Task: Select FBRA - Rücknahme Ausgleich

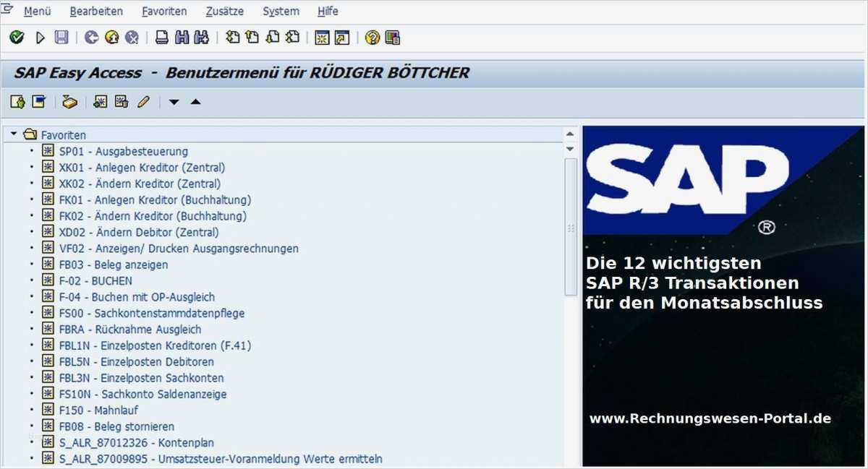Action: [130, 330]
